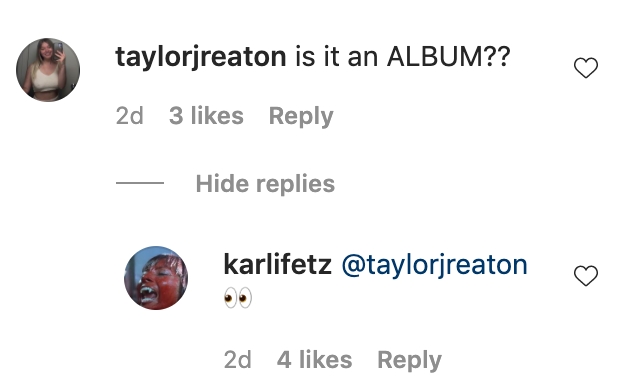The height and width of the screenshot is (390, 644).
Task: Reply to taylorjreaton's comment
Action: click(x=301, y=116)
